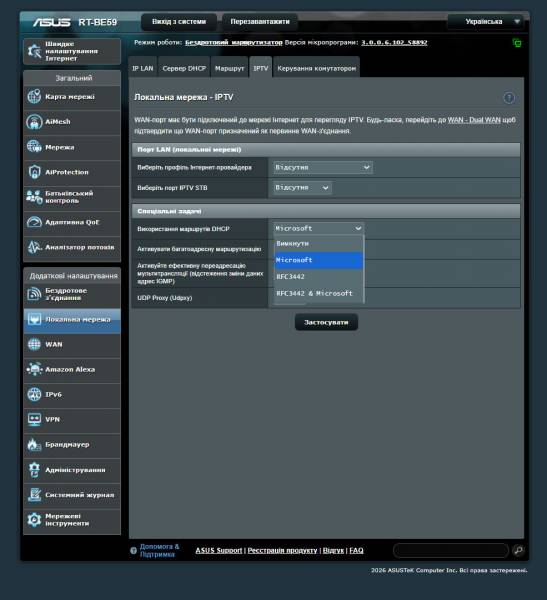Click the UDP Proxy (Udpxy) label
The image size is (547, 600).
[165, 298]
